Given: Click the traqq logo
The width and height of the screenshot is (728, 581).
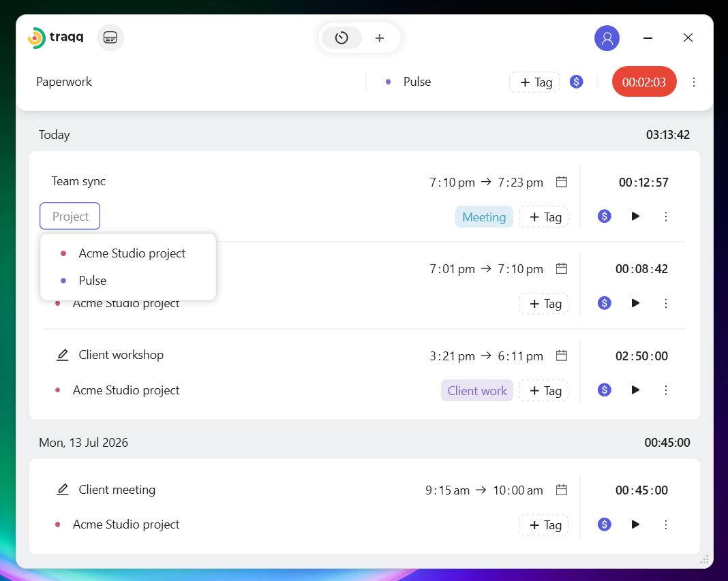Looking at the screenshot, I should coord(56,37).
